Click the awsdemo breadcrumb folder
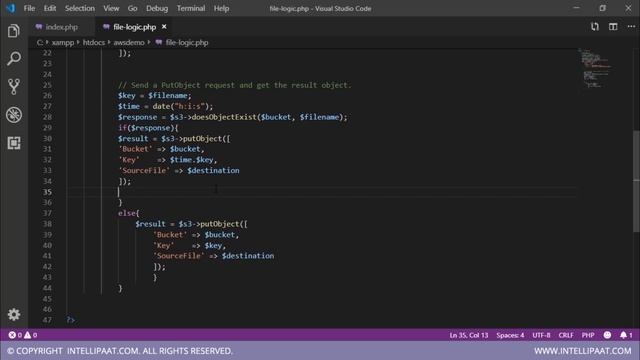Viewport: 640px width, 360px height. click(129, 42)
